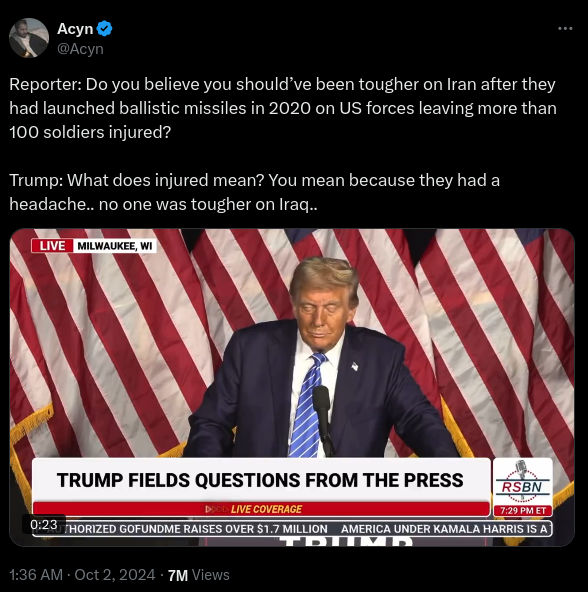Viewport: 588px width, 592px height.
Task: Open the 1:36 AM · Oct 2, 2024 timestamp
Action: pos(82,575)
